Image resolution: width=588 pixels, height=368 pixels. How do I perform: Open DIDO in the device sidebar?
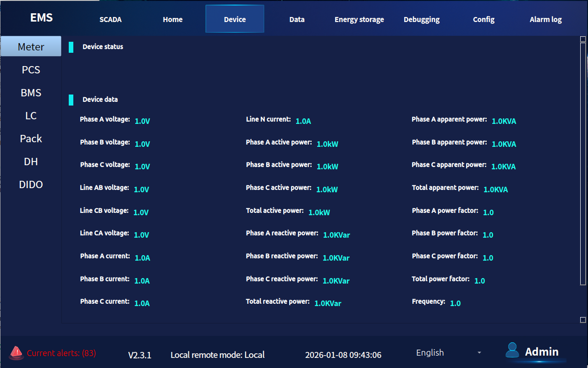31,184
